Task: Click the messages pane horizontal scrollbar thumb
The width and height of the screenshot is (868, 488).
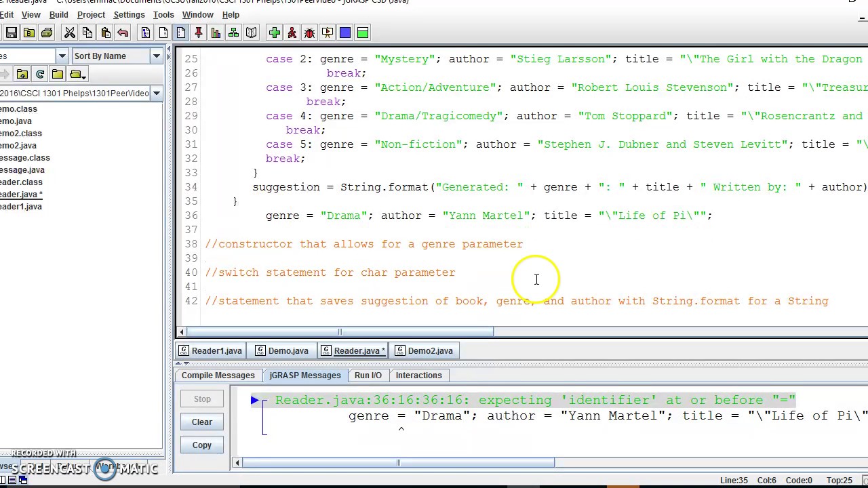Action: [x=398, y=463]
